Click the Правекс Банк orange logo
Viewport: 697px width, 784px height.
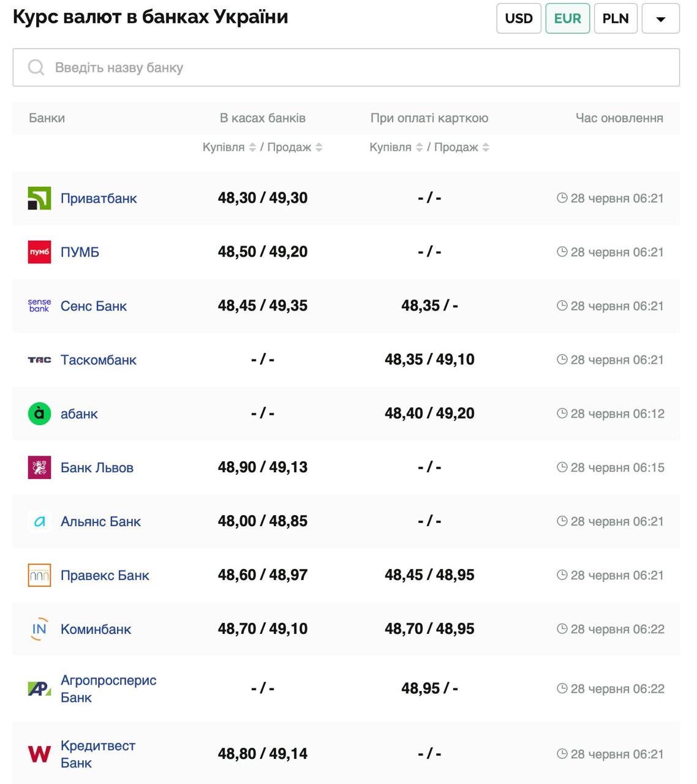coord(39,575)
